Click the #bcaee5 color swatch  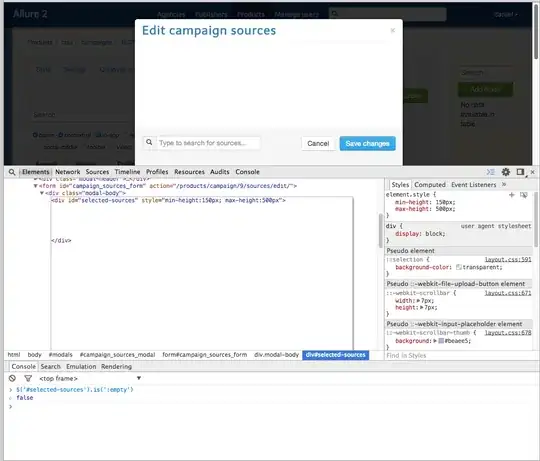coord(441,341)
